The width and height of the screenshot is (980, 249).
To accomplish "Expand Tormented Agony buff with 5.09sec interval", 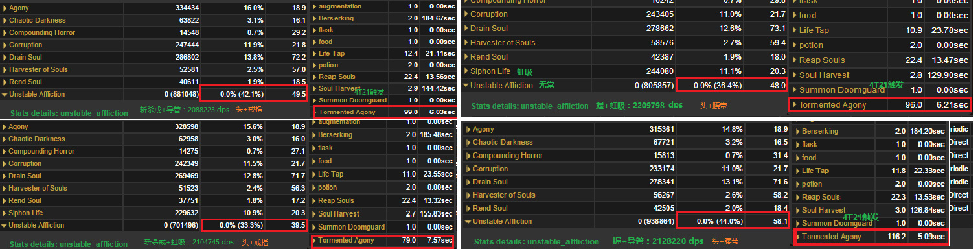I will 797,237.
